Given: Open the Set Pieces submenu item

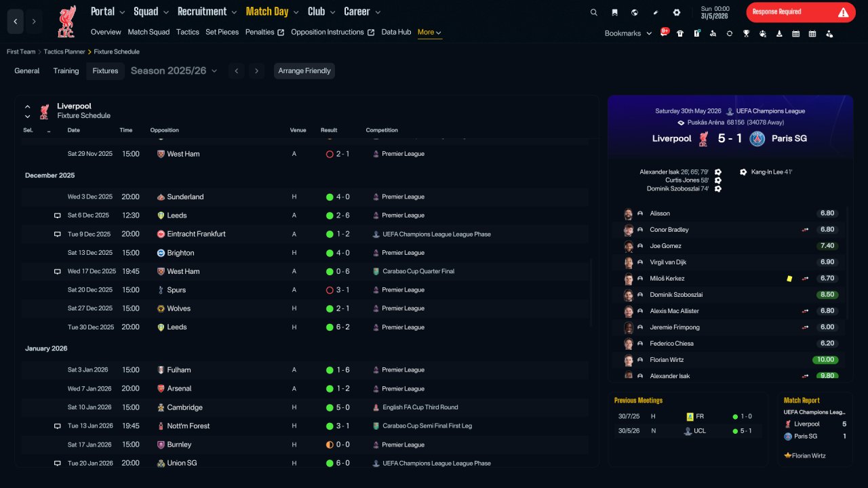Looking at the screenshot, I should click(x=222, y=32).
